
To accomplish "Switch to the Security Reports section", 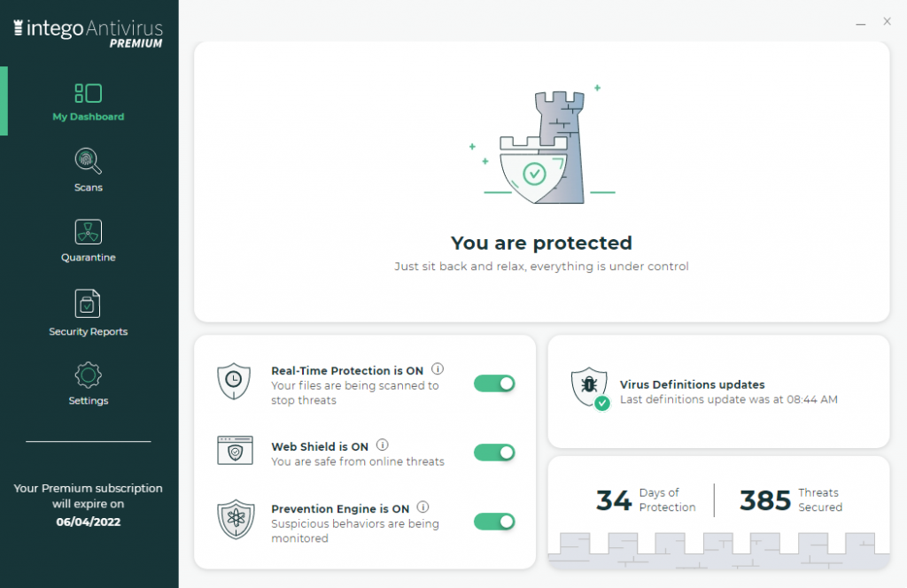I will pos(88,333).
